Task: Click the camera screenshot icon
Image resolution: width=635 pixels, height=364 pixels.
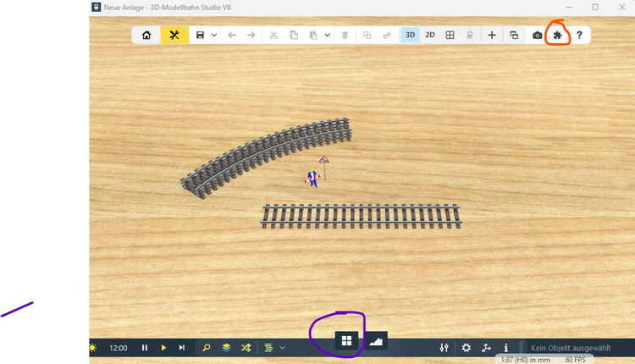Action: coord(538,36)
